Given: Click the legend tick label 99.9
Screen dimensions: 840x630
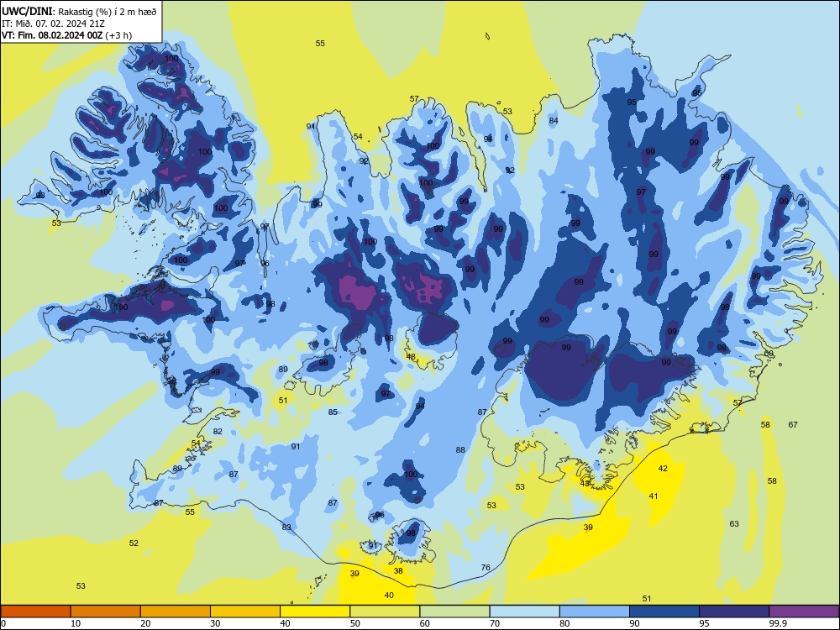Looking at the screenshot, I should pos(777,623).
